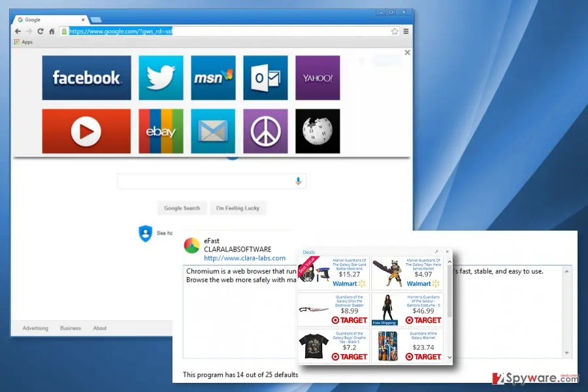Click the Deals popup title label
The height and width of the screenshot is (392, 588).
point(308,252)
